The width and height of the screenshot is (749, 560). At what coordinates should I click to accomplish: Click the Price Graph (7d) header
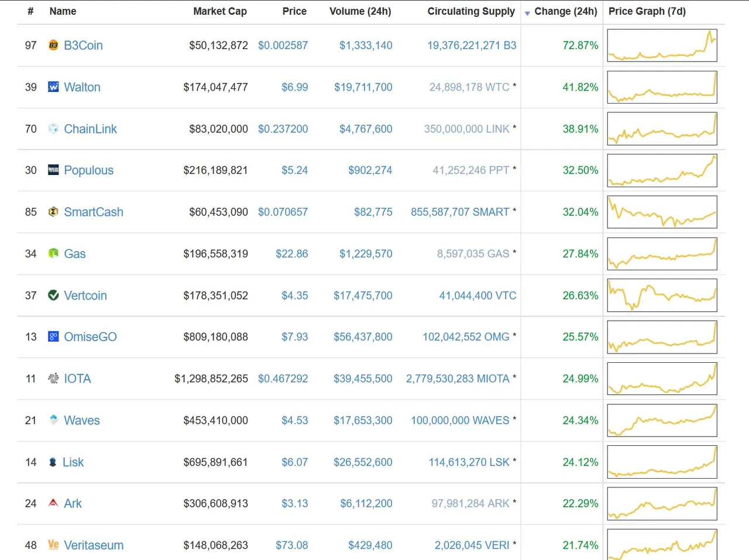[647, 11]
